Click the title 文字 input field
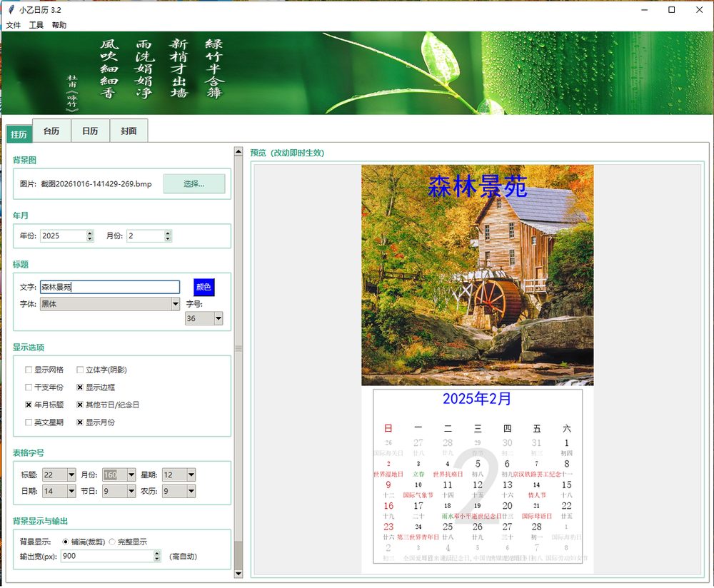Viewport: 714px width, 588px height. (x=110, y=287)
